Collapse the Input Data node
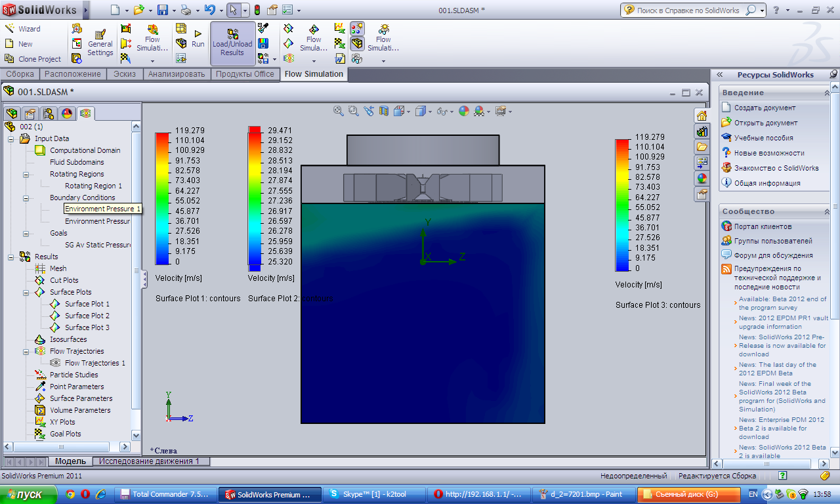This screenshot has height=504, width=840. [10, 139]
